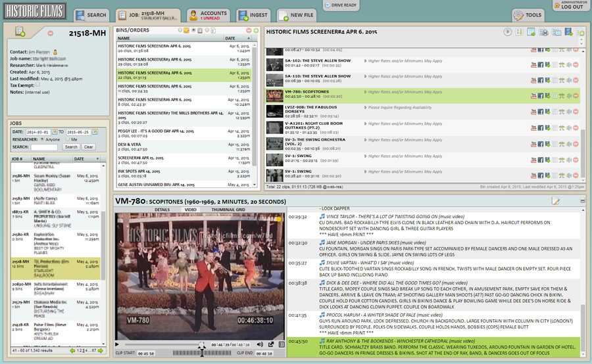Screen dimensions: 592x364
Task: Click the clip jog shuttle strip
Action: click(x=202, y=353)
